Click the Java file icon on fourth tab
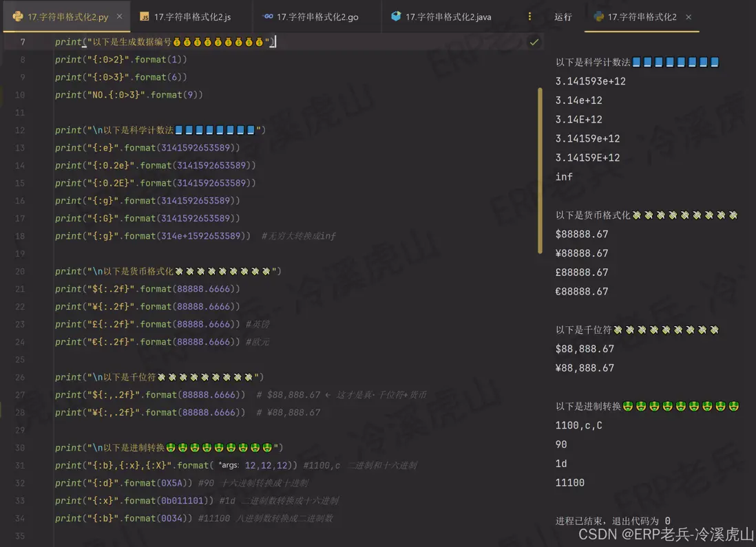This screenshot has width=756, height=547. point(396,17)
